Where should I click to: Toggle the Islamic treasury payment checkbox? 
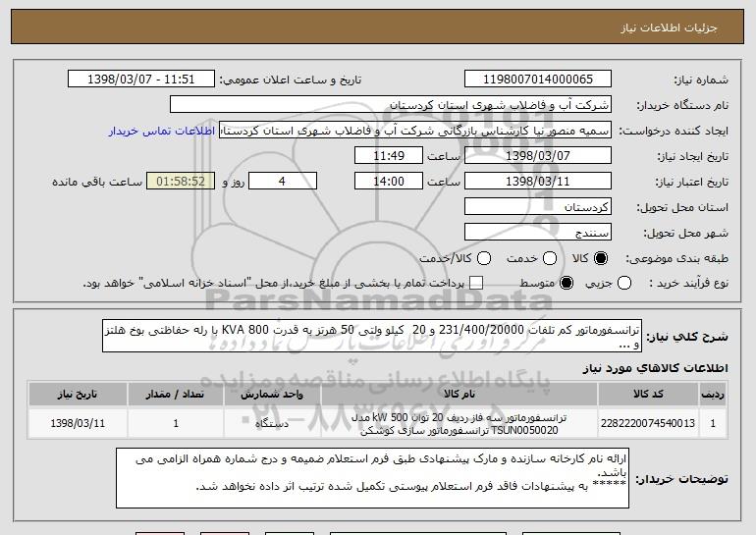pos(476,284)
